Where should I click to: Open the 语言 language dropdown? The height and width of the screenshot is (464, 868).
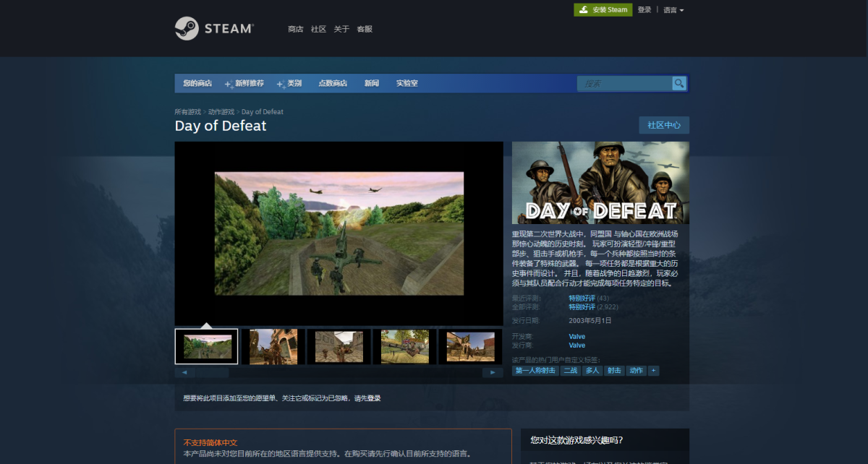tap(673, 10)
